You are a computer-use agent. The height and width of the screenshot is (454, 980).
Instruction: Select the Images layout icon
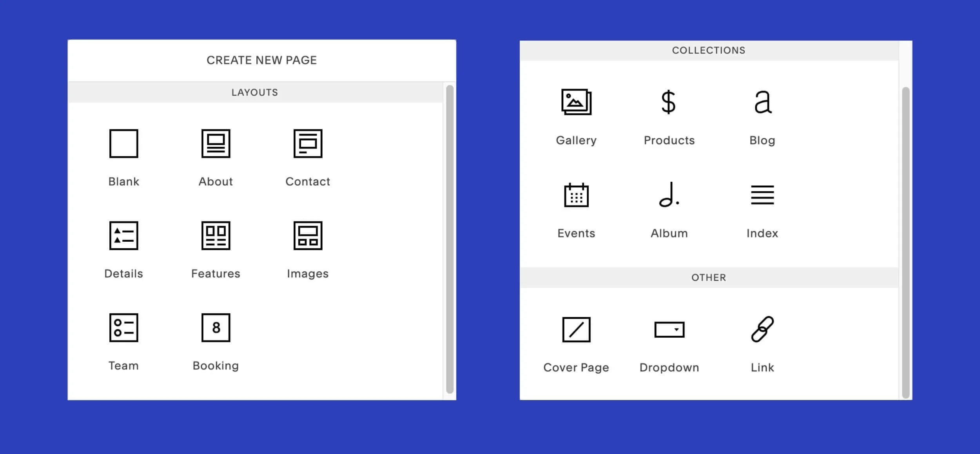click(308, 235)
